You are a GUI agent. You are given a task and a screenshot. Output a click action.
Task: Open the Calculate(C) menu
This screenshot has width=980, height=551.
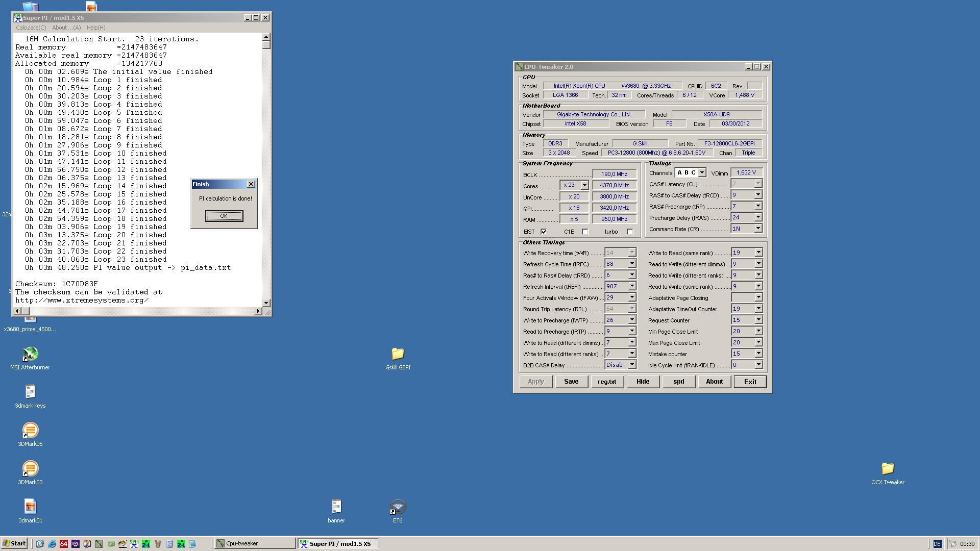[31, 28]
